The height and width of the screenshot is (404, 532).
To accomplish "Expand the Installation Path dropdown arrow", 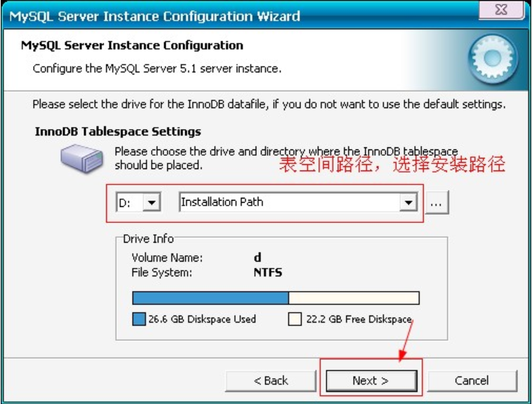I will 408,202.
